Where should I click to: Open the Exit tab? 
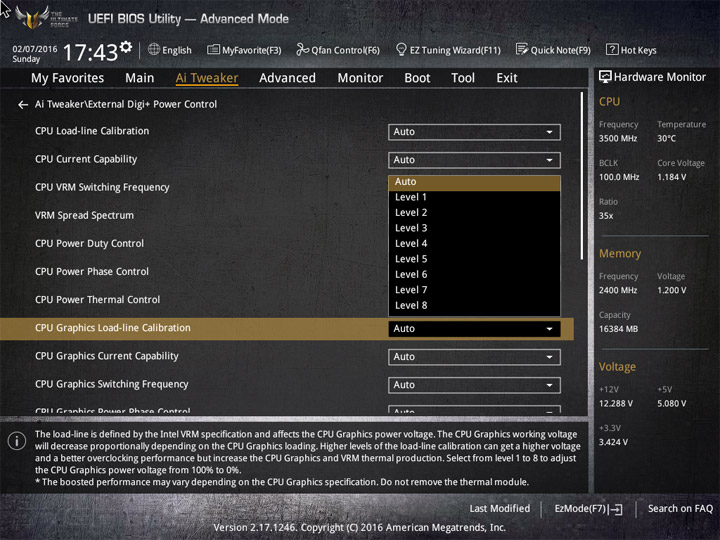(x=507, y=78)
